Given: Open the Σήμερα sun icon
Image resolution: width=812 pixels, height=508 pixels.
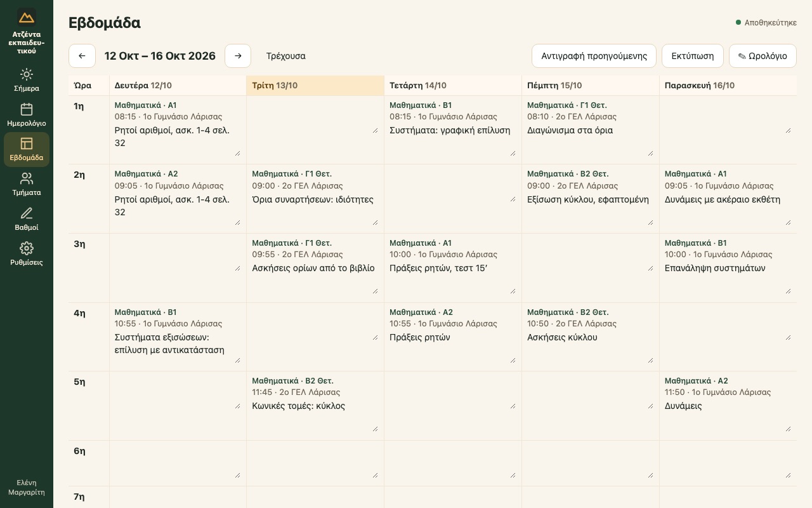Looking at the screenshot, I should point(27,74).
